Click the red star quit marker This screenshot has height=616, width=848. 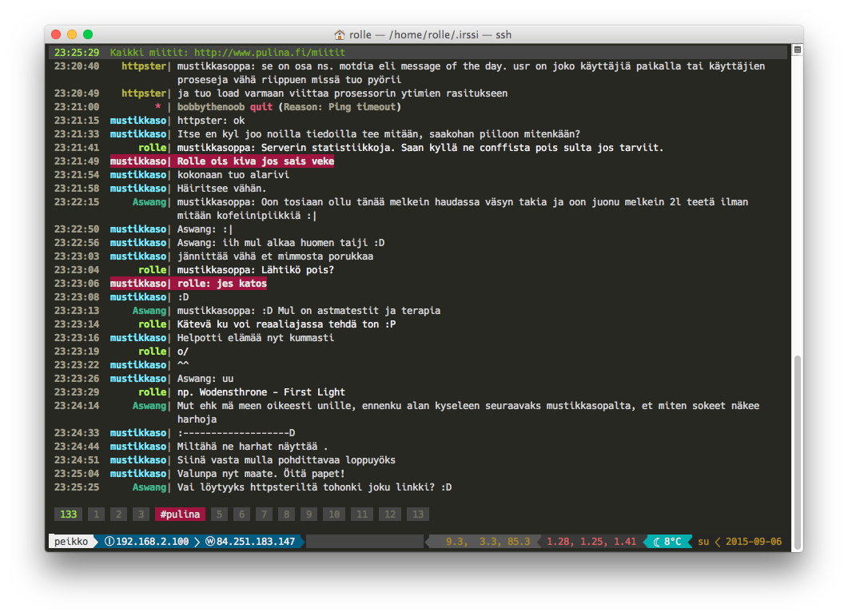tap(158, 107)
